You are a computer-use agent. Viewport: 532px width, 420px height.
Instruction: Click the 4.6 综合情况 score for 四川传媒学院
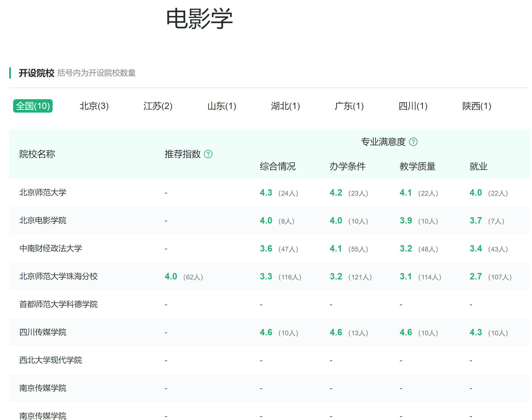pos(266,332)
